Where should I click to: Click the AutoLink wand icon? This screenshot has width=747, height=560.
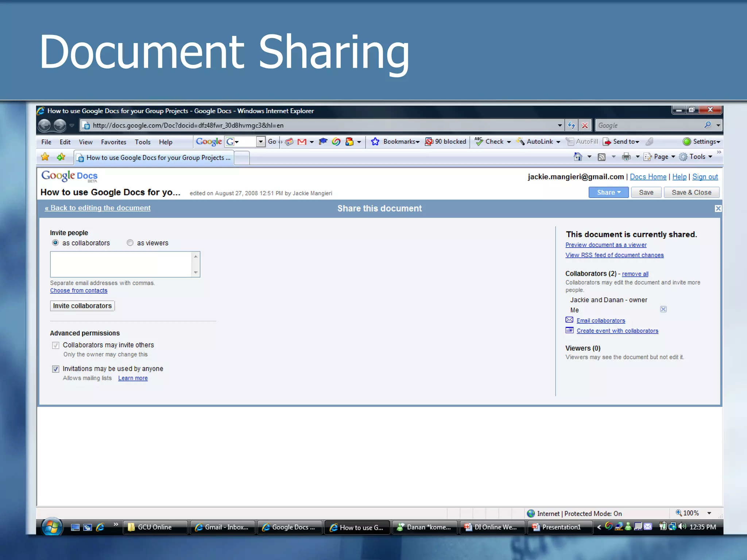[x=520, y=141]
